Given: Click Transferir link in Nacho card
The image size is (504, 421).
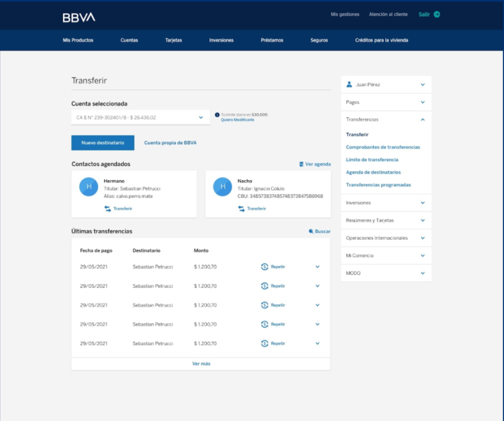Looking at the screenshot, I should click(257, 208).
